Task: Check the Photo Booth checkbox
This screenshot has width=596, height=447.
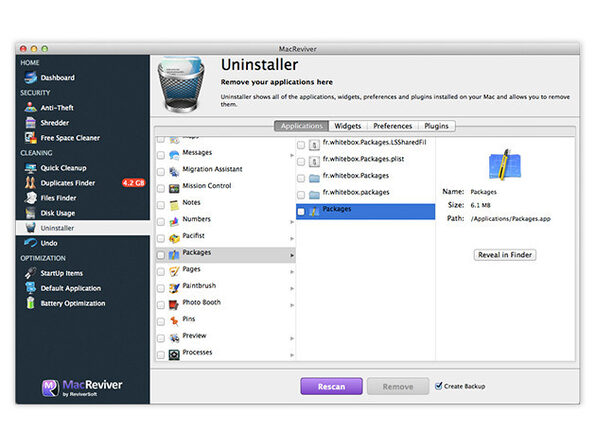Action: [x=161, y=305]
